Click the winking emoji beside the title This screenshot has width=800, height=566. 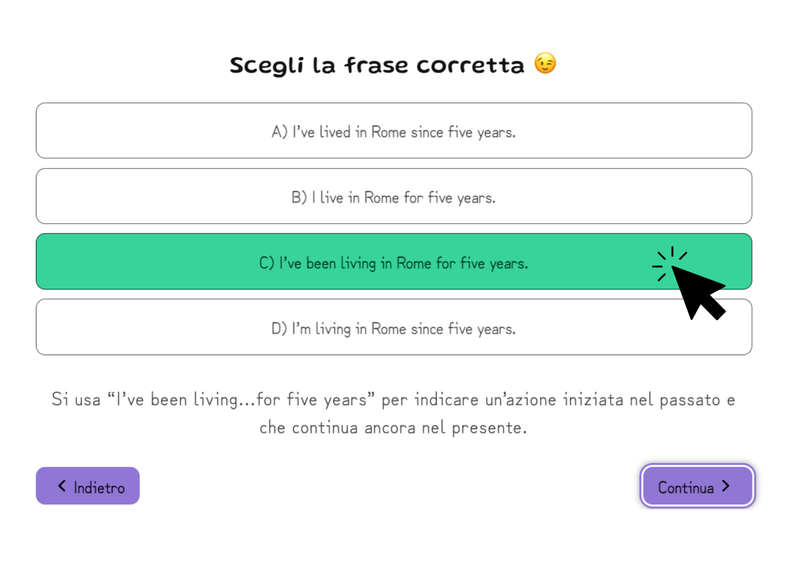click(x=545, y=65)
